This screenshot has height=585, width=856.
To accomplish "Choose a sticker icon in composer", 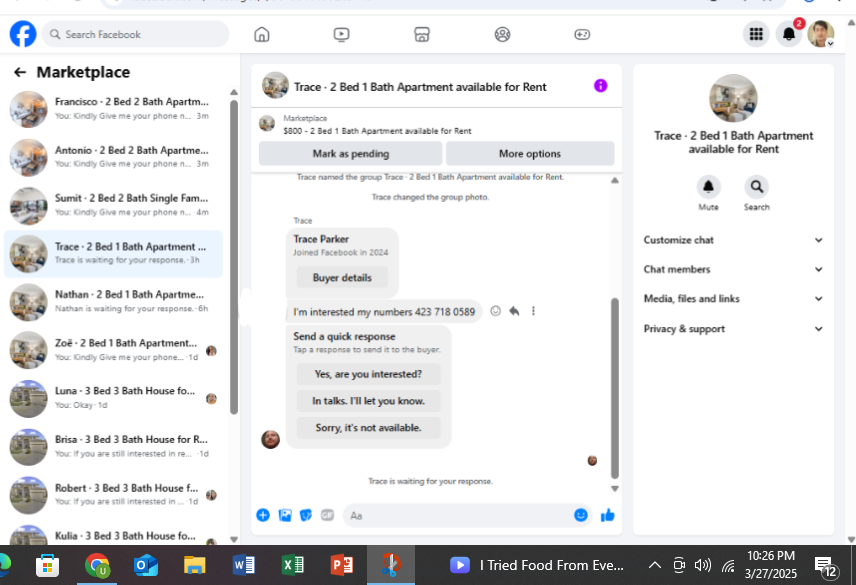I will 306,515.
